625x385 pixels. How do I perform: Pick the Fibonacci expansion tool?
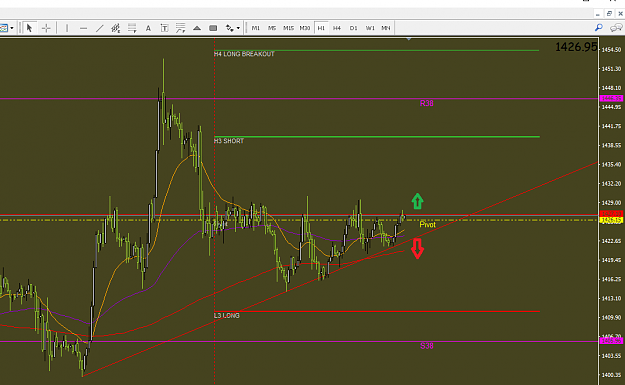click(x=181, y=28)
